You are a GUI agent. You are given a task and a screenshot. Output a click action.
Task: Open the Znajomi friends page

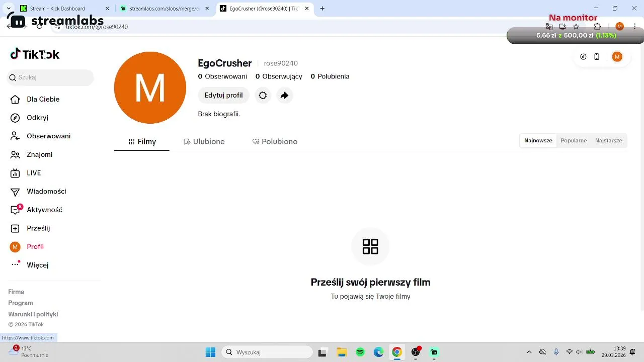pyautogui.click(x=32, y=154)
